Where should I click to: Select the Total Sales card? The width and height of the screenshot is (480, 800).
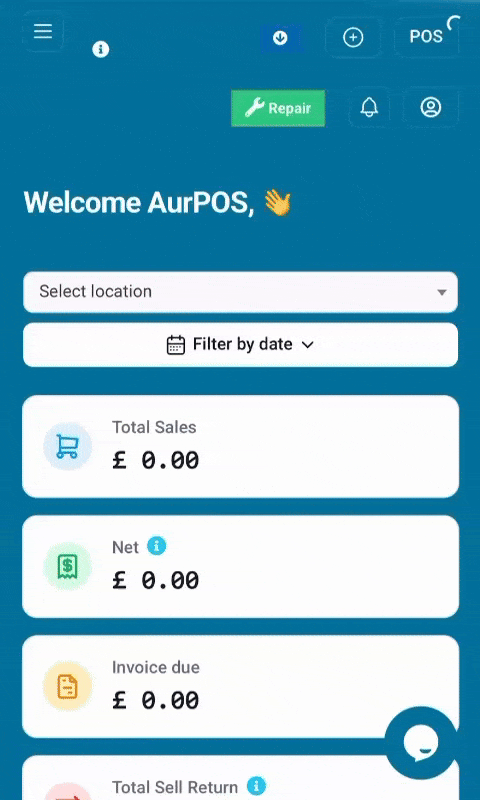coord(240,446)
